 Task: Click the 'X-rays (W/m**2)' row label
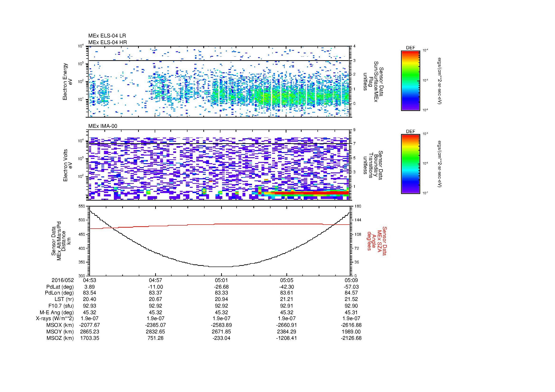coord(55,318)
